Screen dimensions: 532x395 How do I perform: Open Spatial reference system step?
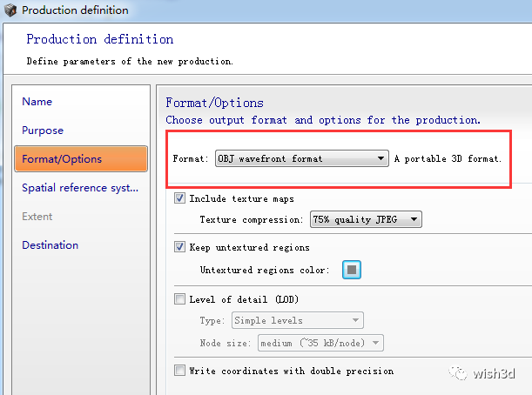pos(80,188)
